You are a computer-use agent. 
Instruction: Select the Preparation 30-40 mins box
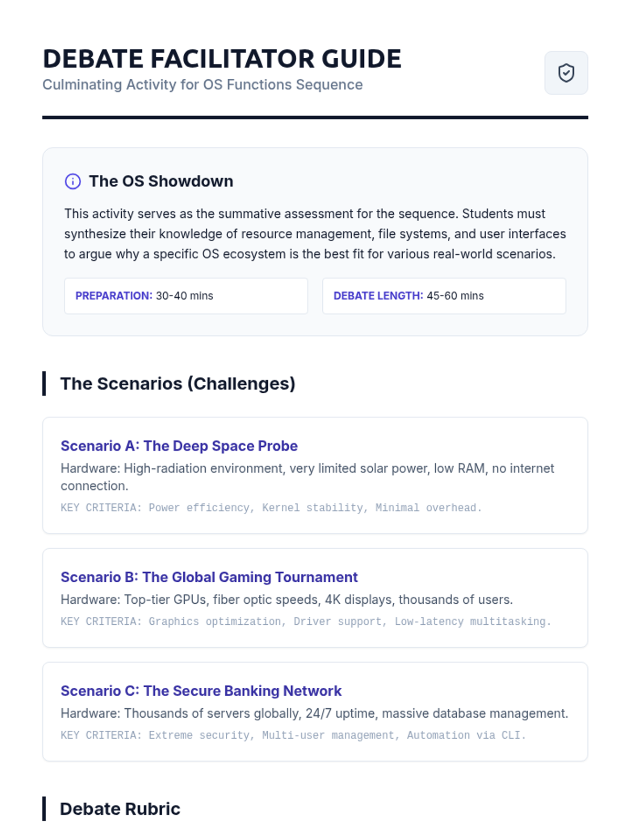point(186,296)
